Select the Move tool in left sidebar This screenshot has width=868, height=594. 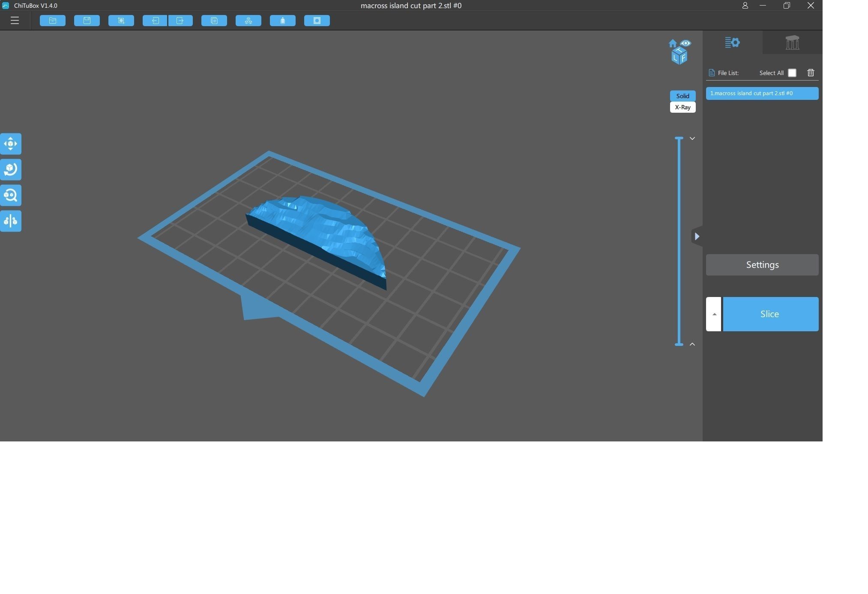[11, 144]
